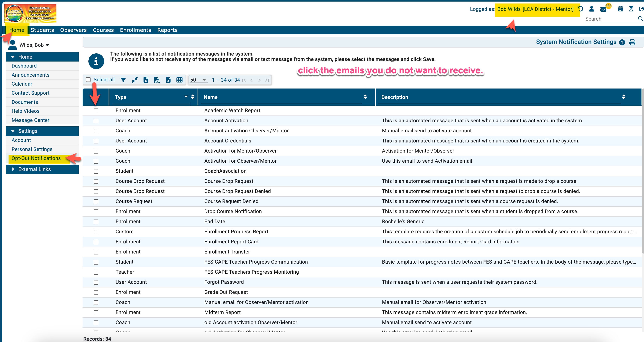Sort by the Description column arrows

(624, 97)
